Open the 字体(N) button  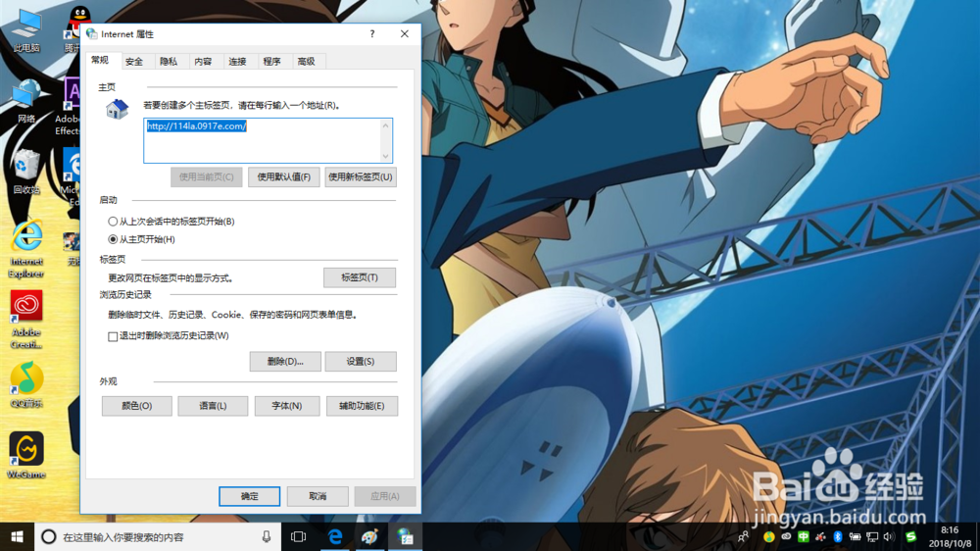pyautogui.click(x=287, y=406)
